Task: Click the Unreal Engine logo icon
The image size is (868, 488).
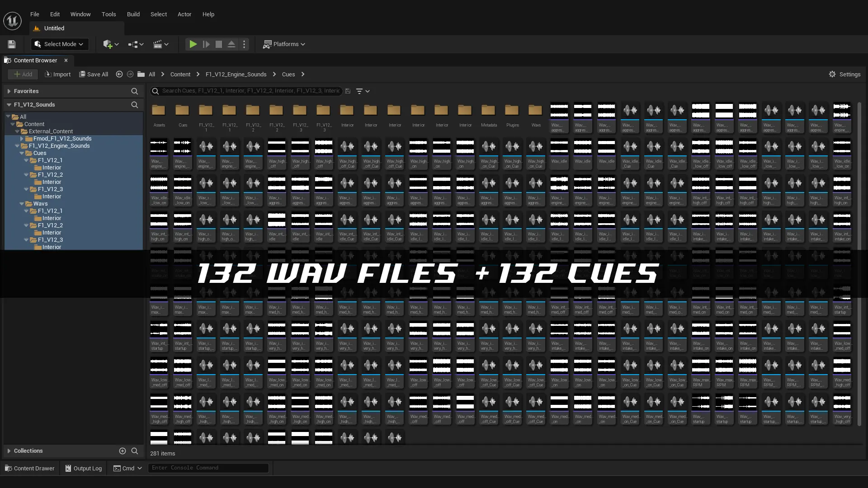Action: [x=12, y=21]
